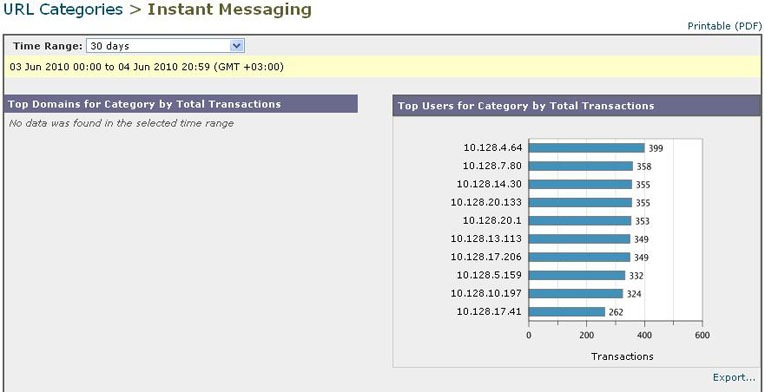Click the bar for 10.128.14.30
Viewport: 765px width, 392px height.
point(580,184)
